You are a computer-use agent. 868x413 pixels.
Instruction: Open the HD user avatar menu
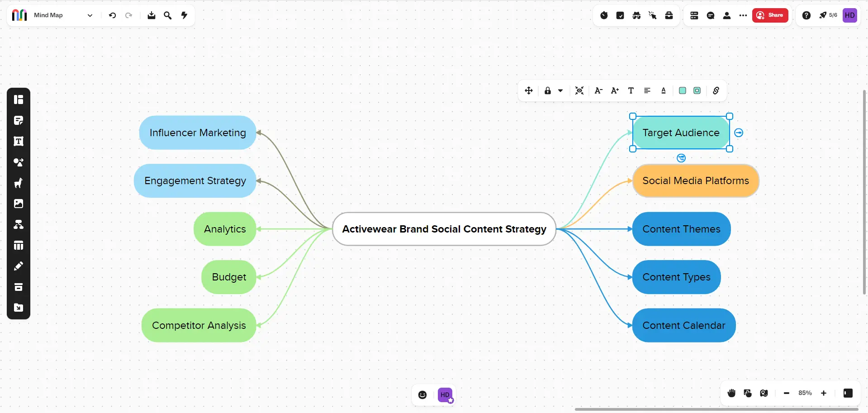click(x=850, y=15)
